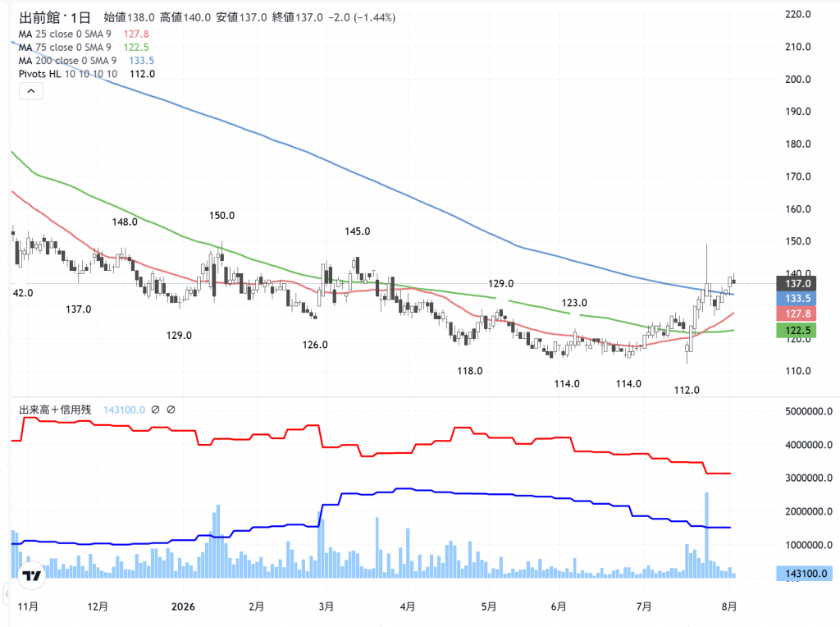This screenshot has width=840, height=627.
Task: Click the 2月 label on the time axis
Action: click(257, 606)
